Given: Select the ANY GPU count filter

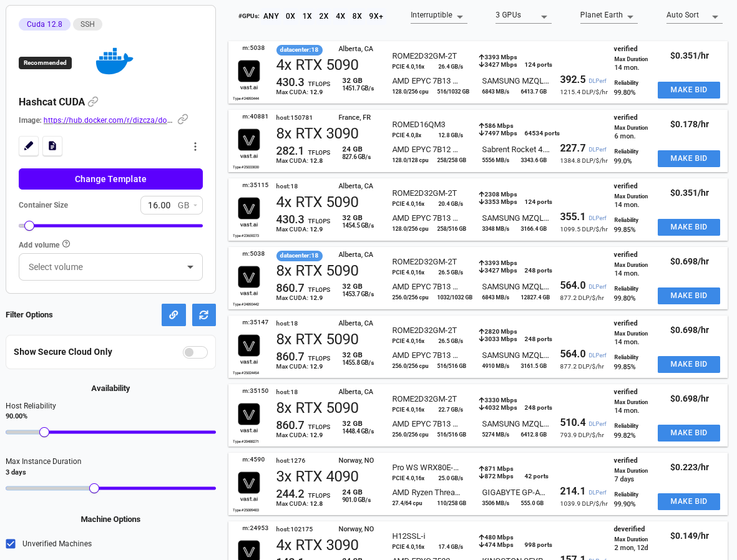Looking at the screenshot, I should pyautogui.click(x=271, y=16).
